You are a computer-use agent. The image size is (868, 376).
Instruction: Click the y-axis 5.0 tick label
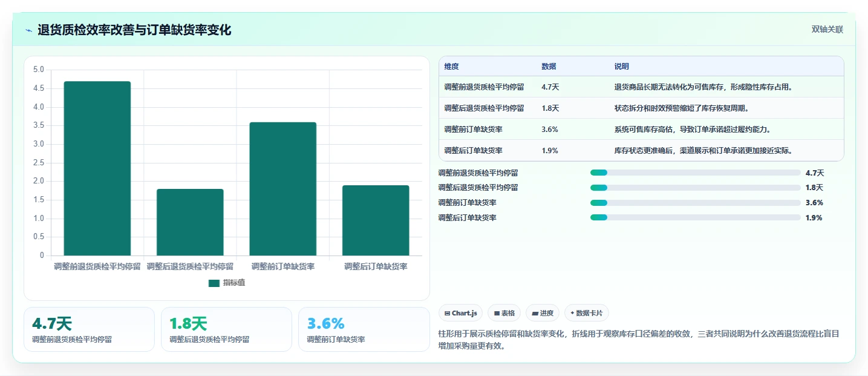point(39,70)
